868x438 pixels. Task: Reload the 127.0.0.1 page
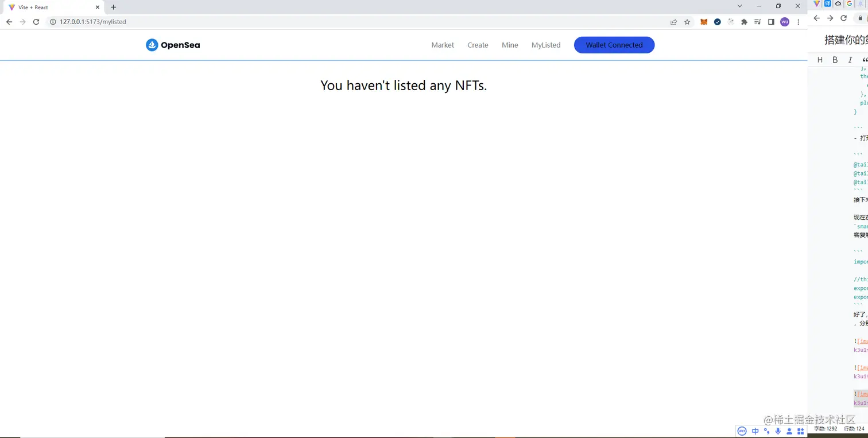pos(36,22)
